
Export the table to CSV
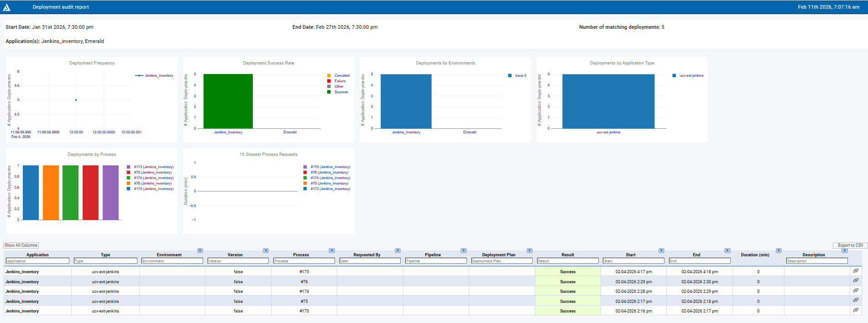[850, 245]
